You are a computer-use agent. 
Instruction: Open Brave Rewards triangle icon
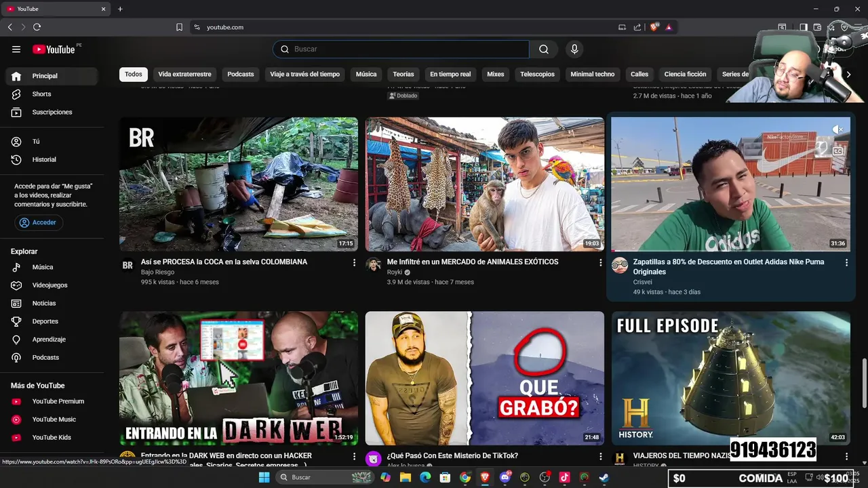point(669,27)
